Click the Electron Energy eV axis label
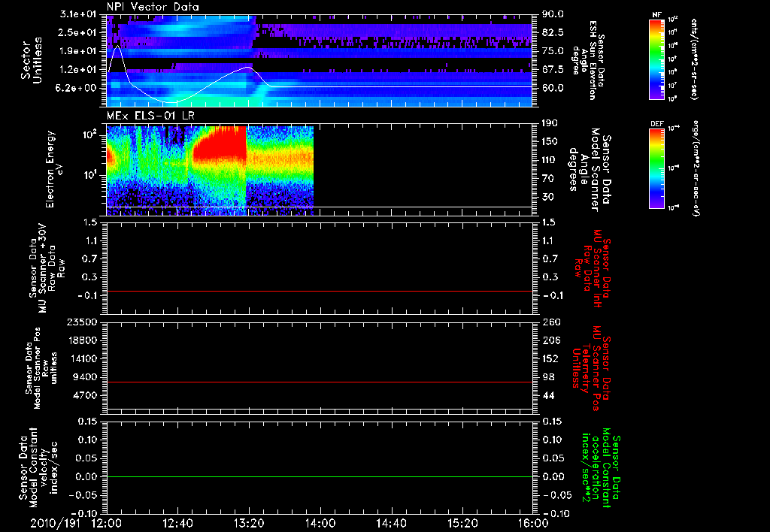 (x=54, y=169)
